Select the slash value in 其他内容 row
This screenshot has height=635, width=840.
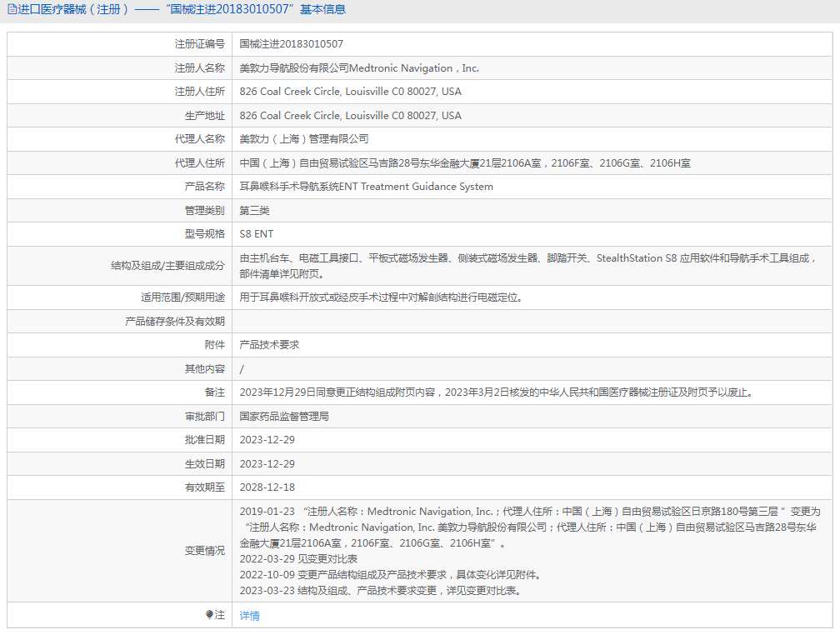pos(242,369)
